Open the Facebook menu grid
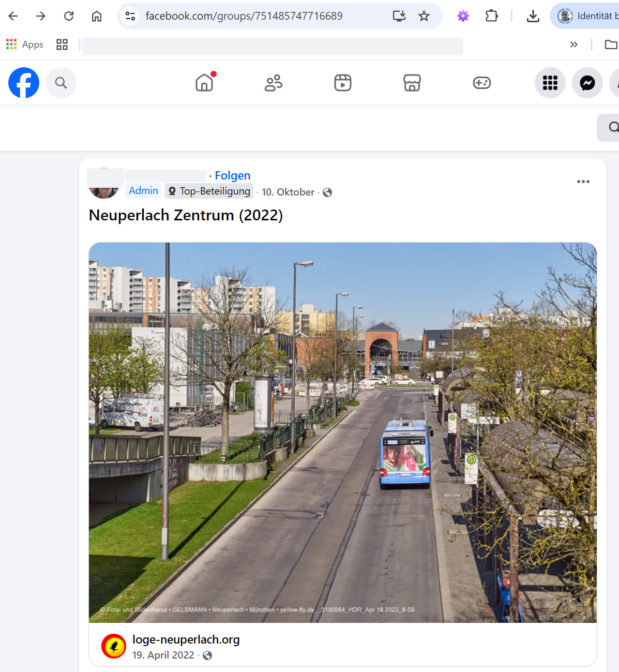619x672 pixels. pos(550,83)
